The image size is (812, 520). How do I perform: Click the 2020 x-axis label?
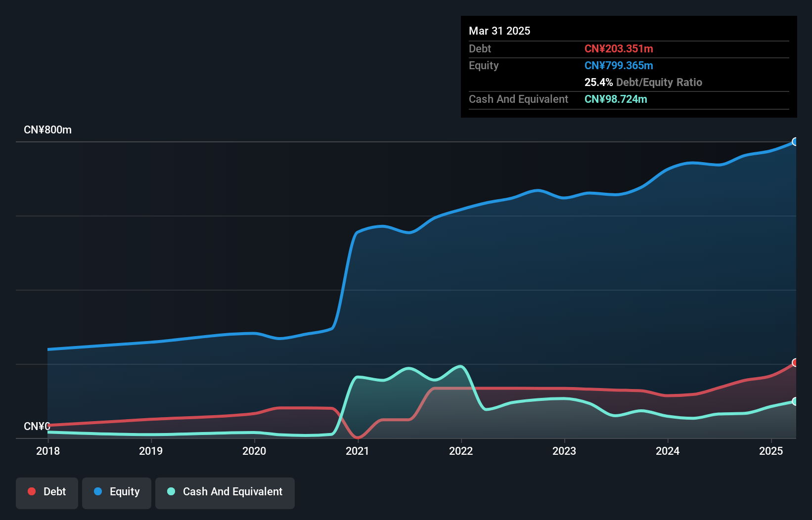[254, 451]
